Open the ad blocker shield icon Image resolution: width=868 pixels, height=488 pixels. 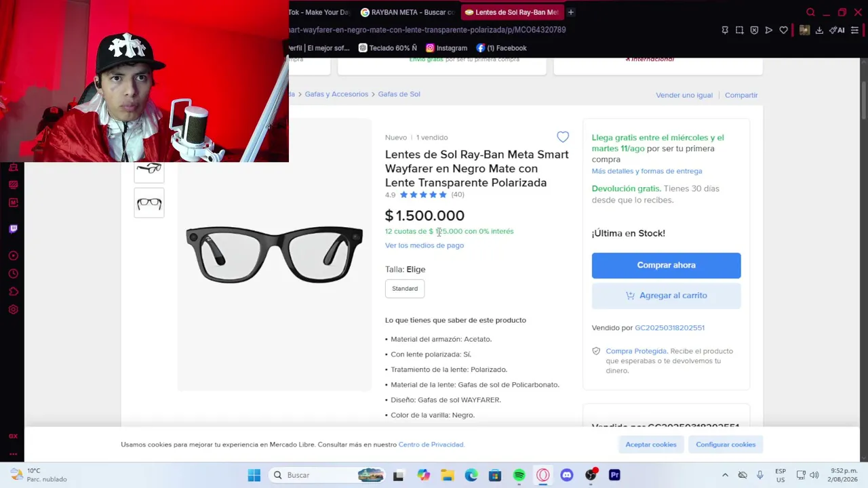click(754, 30)
